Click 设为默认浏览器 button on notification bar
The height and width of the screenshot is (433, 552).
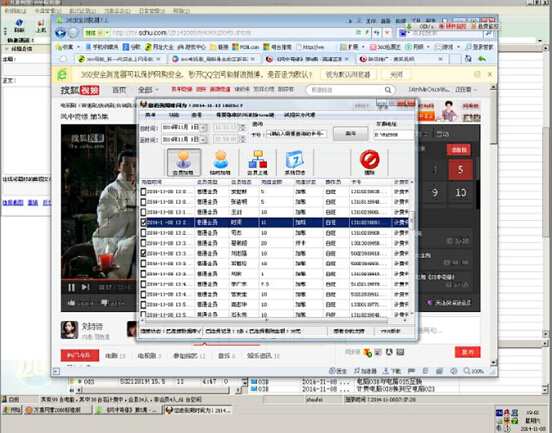click(348, 75)
